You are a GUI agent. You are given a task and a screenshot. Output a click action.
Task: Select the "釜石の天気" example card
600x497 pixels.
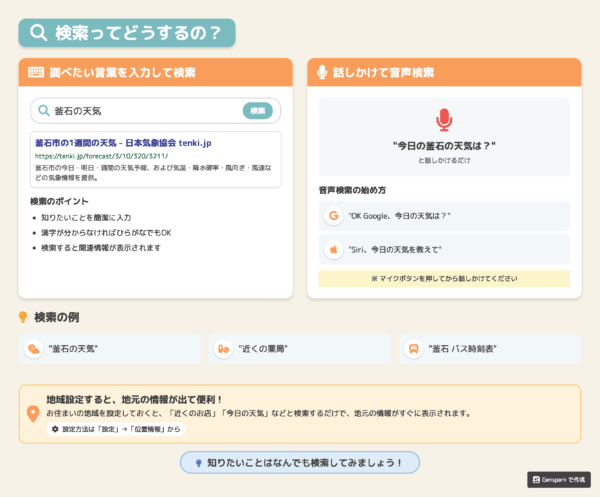(110, 349)
